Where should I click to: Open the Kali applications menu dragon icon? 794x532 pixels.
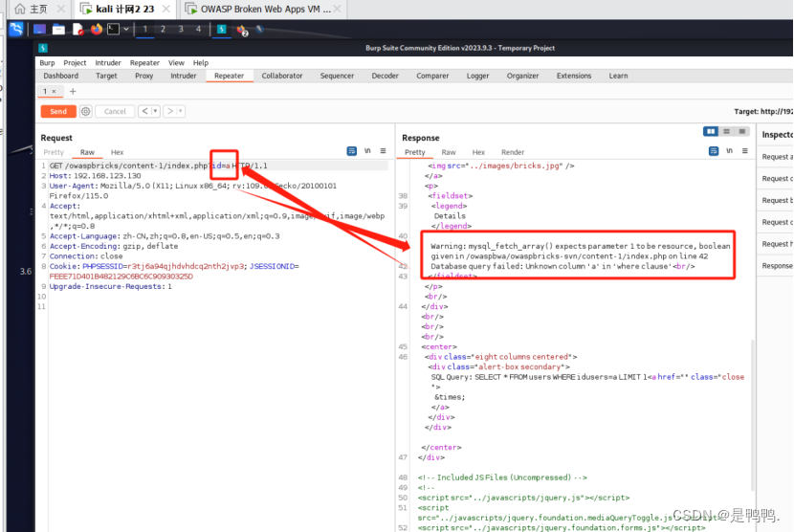tap(16, 29)
